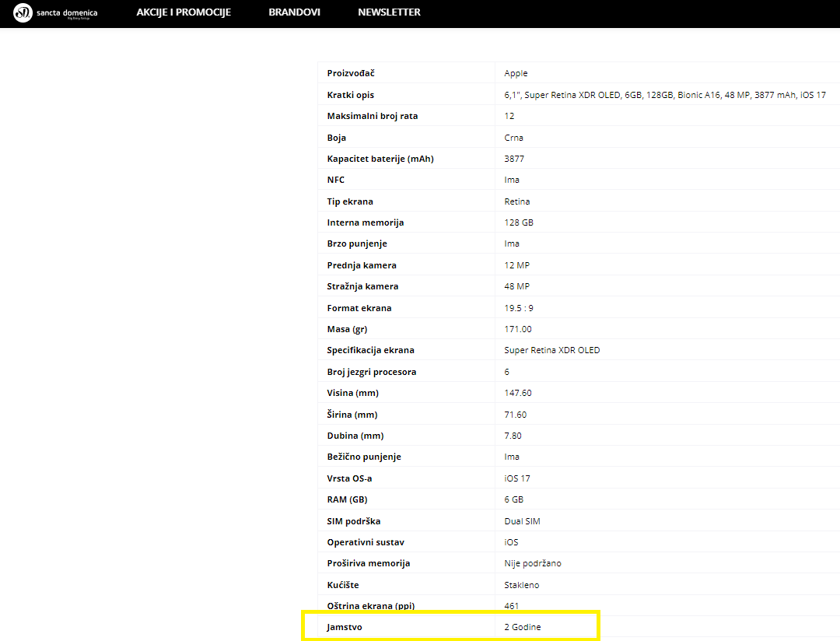The image size is (840, 641).
Task: Select the 'Brzo punjenje' label
Action: (357, 243)
